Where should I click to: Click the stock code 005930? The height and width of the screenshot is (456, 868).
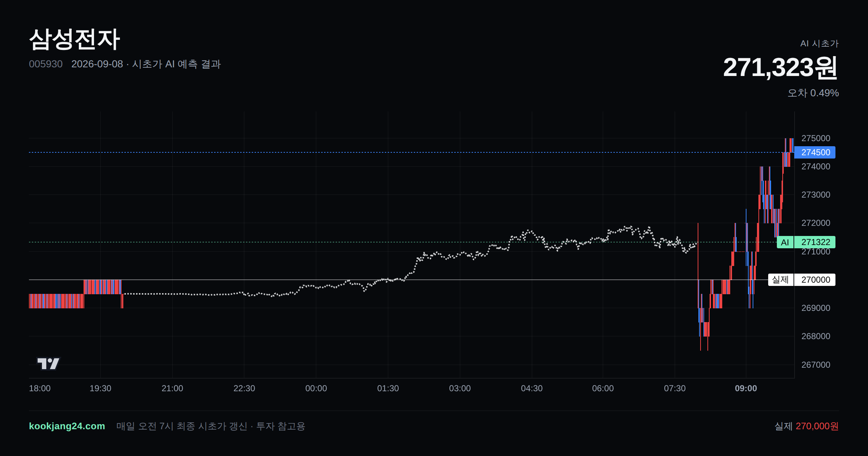point(46,64)
